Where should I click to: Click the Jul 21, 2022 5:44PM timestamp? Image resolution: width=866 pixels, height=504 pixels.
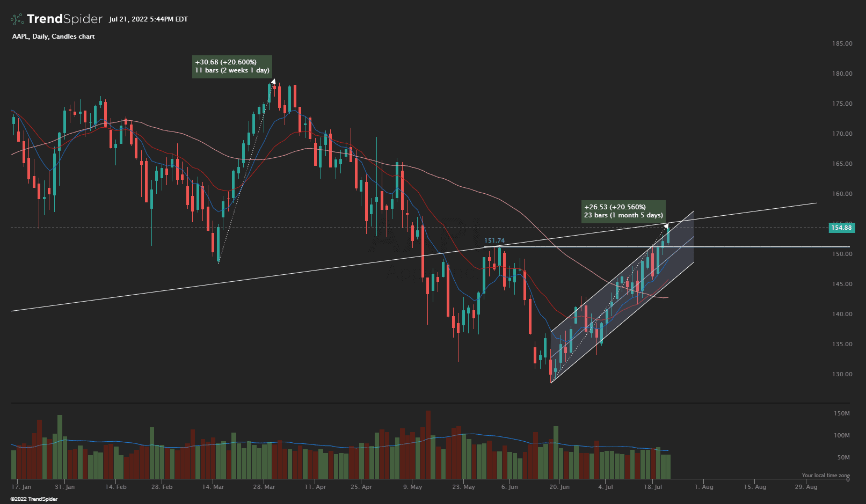click(148, 19)
